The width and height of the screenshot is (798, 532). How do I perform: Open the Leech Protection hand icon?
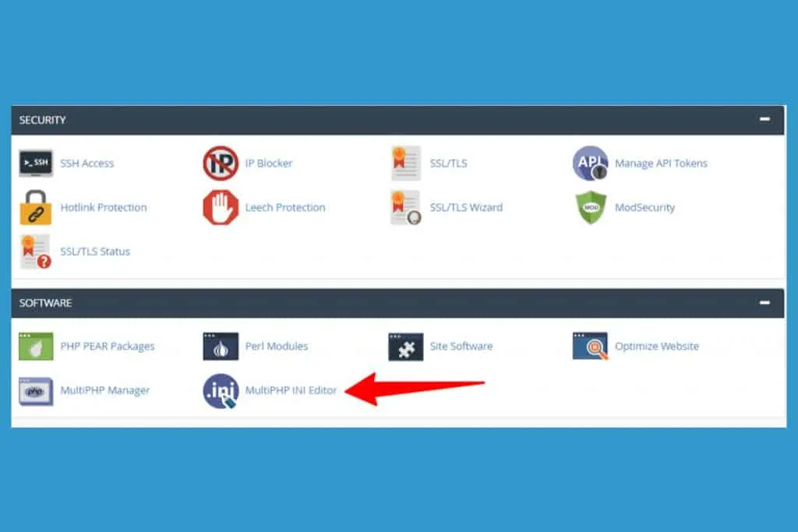click(221, 207)
